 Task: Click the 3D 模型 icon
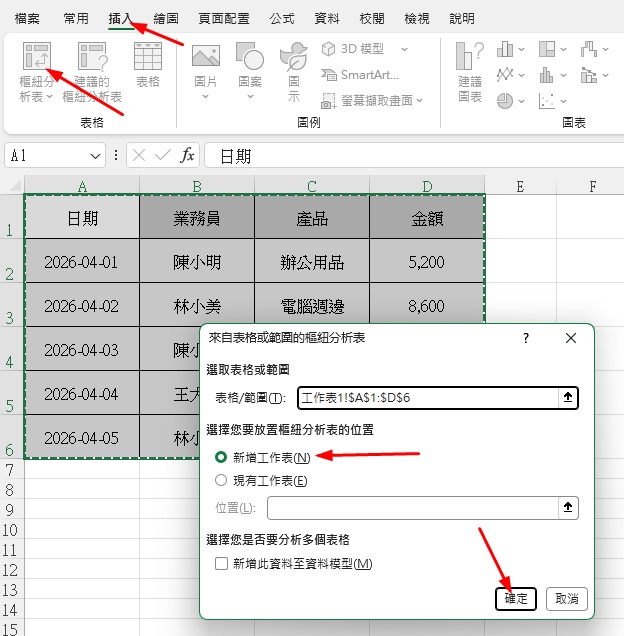pyautogui.click(x=328, y=49)
